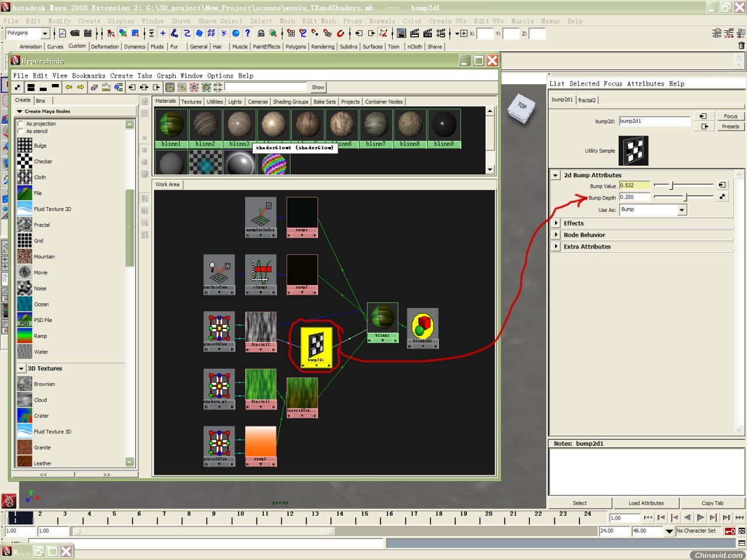
Task: Click the Bump Value slider
Action: pyautogui.click(x=684, y=185)
